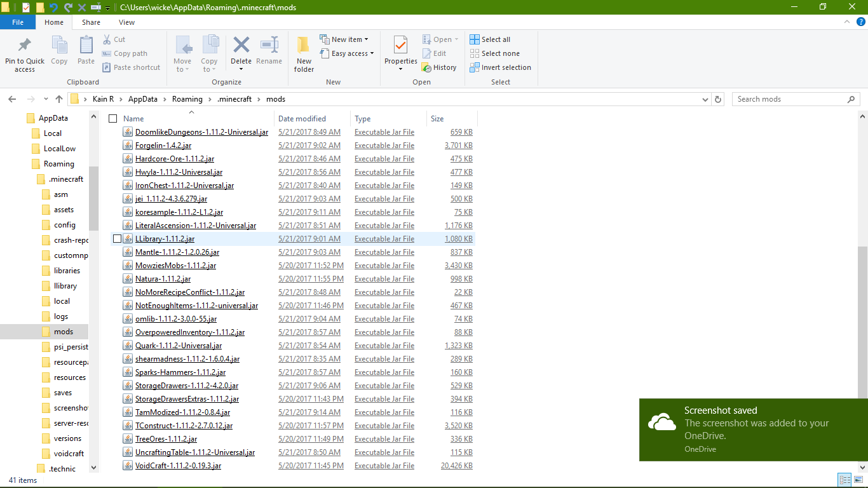The image size is (868, 488).
Task: Click the Help question mark icon
Action: 861,22
